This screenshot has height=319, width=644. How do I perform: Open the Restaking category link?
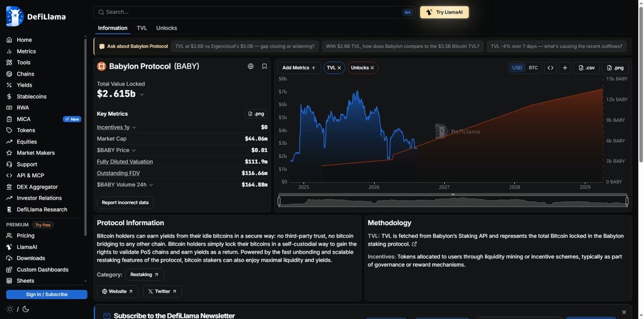144,275
